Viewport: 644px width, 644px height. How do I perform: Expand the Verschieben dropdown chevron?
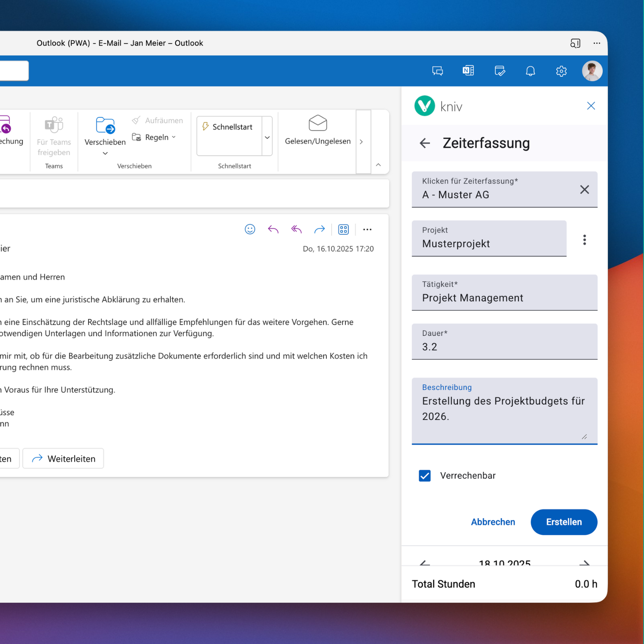(x=105, y=153)
